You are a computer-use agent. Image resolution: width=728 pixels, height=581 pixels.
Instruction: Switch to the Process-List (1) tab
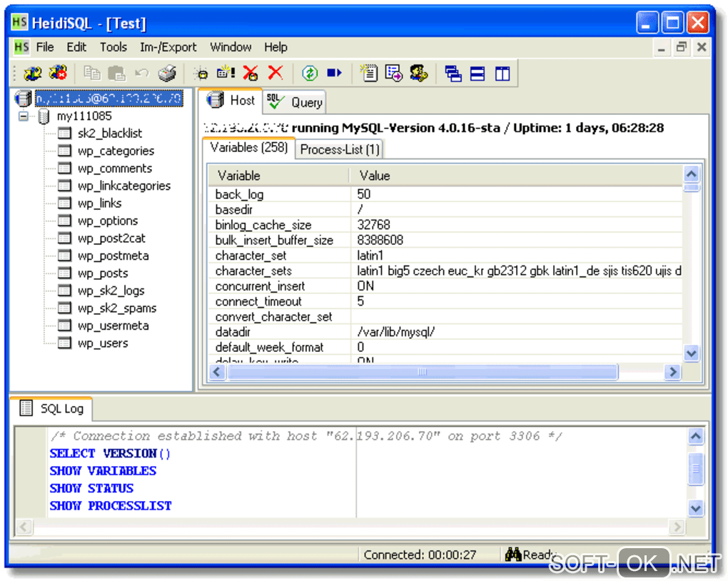click(340, 149)
